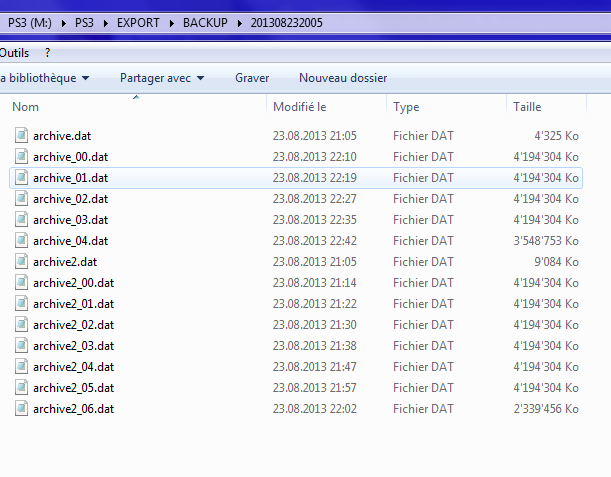Click the size 9'084 Ko
This screenshot has width=611, height=477.
(556, 262)
